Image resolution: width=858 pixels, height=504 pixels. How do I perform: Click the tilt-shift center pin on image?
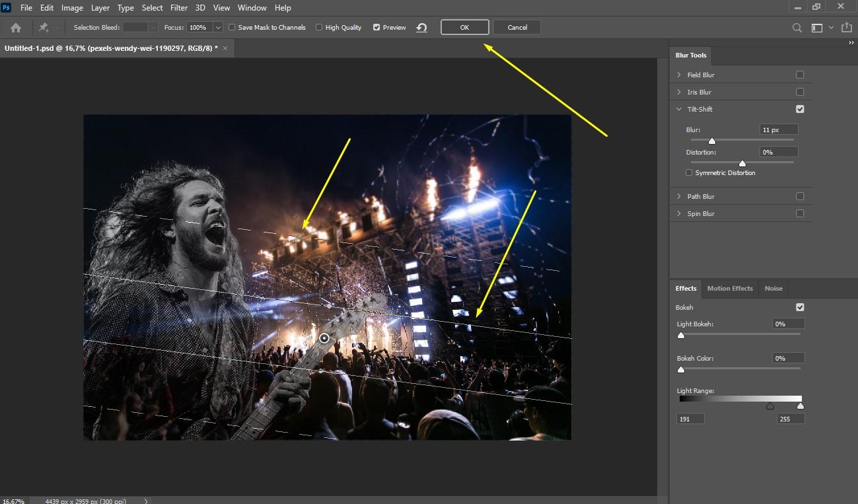[324, 338]
